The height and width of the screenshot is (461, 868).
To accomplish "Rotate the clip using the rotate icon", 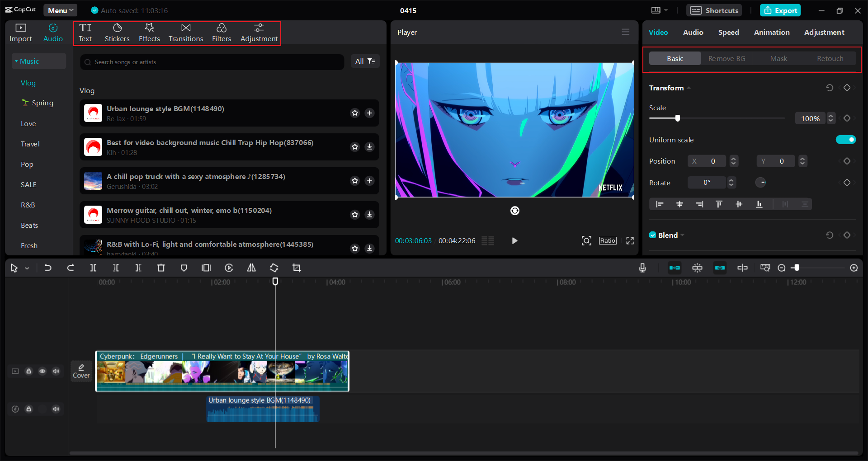I will 274,268.
